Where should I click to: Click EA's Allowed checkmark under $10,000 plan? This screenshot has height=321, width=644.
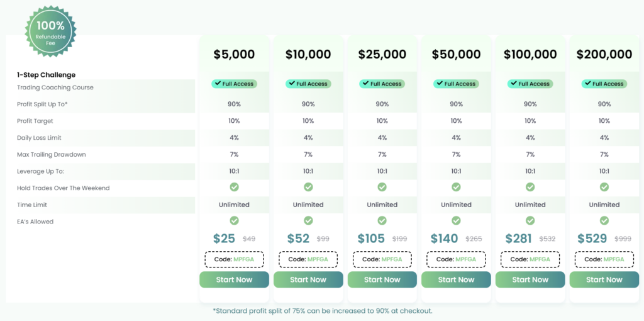coord(308,220)
